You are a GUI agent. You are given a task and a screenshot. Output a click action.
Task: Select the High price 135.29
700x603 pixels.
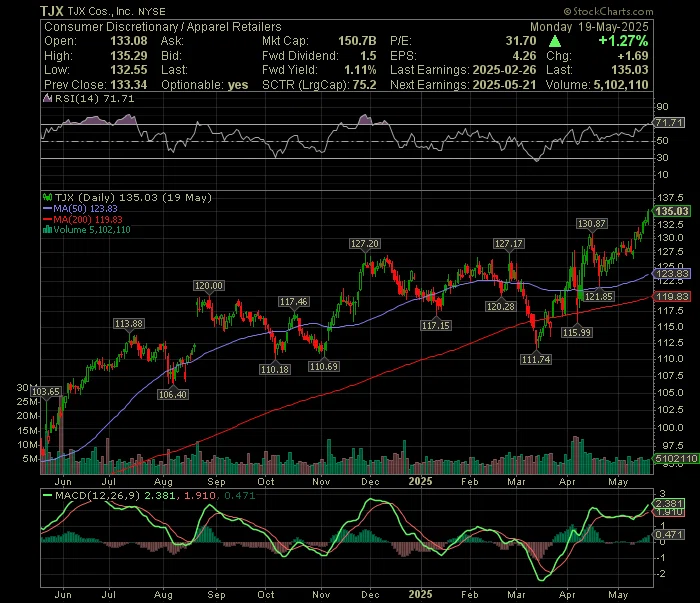[129, 56]
